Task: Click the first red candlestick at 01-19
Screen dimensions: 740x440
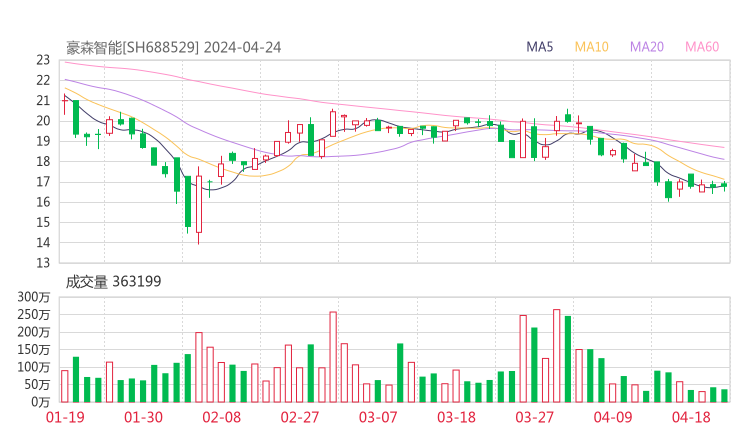Action: click(x=65, y=104)
